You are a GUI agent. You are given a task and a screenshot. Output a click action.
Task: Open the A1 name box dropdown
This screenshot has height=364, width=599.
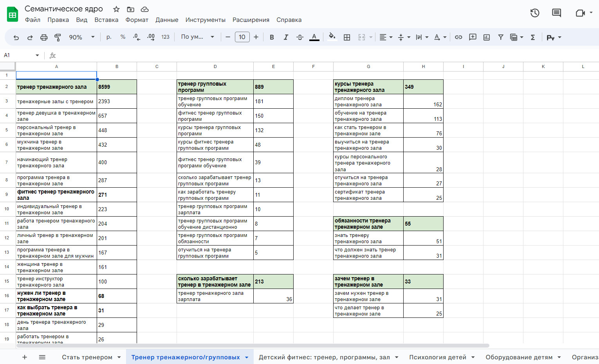pos(37,55)
